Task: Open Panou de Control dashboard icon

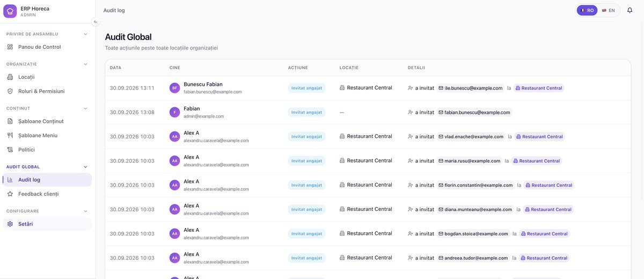Action: tap(10, 47)
